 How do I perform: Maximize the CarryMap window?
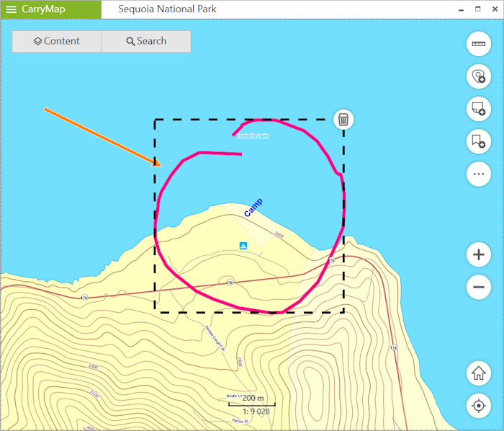pos(477,9)
